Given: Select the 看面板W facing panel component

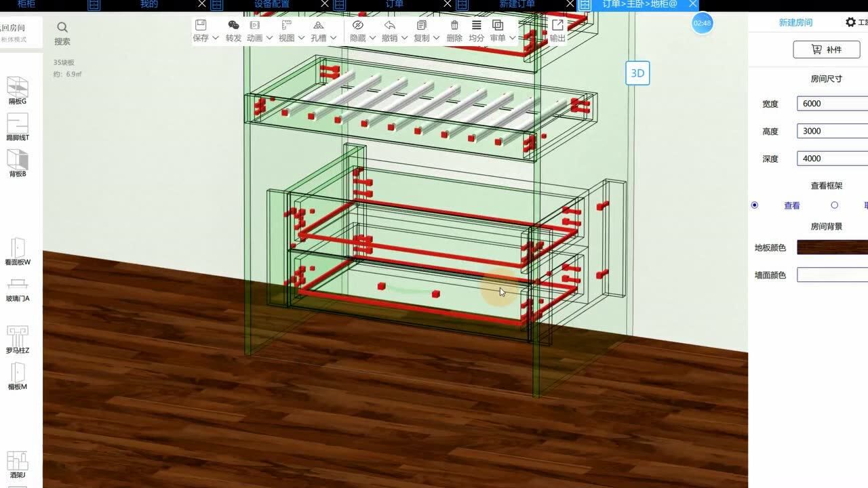Looking at the screenshot, I should (x=18, y=251).
